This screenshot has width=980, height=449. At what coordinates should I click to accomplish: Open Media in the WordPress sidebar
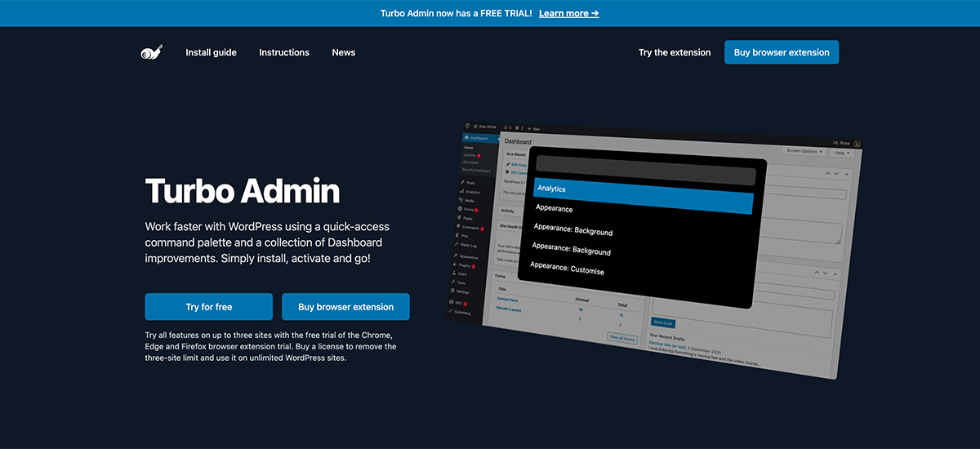pyautogui.click(x=468, y=200)
